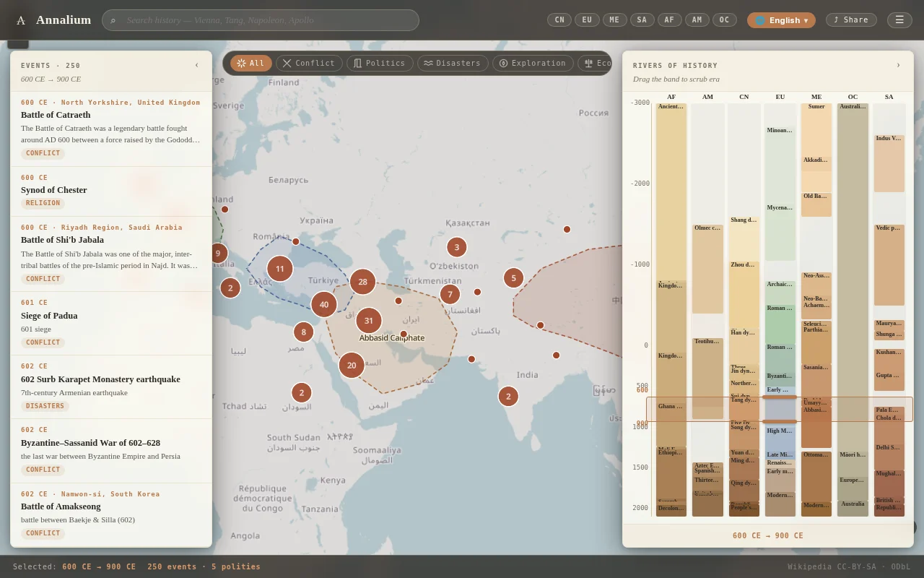This screenshot has width=924, height=578.
Task: Click the map cluster marker labeled 8
Action: [x=304, y=332]
